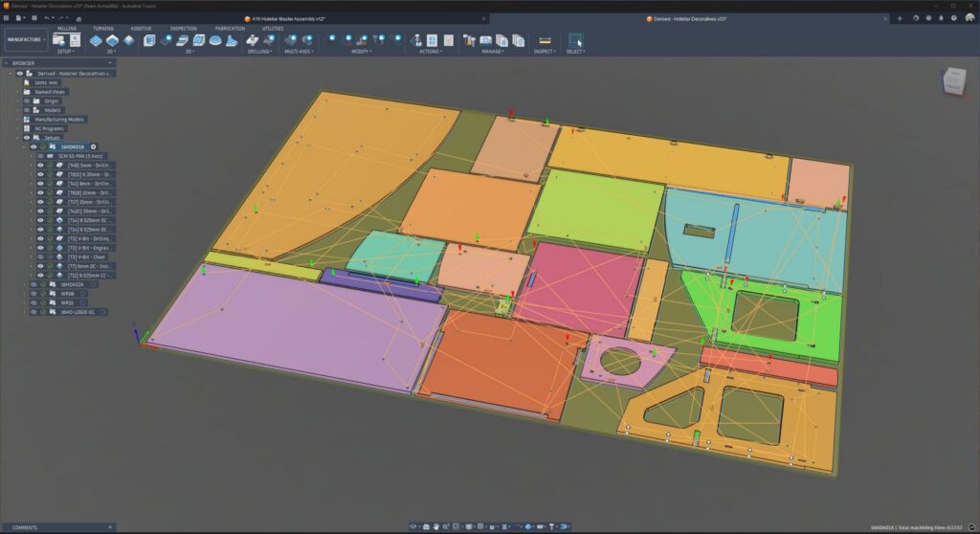Select the Drilling operation icon
The height and width of the screenshot is (534, 980).
[x=253, y=39]
